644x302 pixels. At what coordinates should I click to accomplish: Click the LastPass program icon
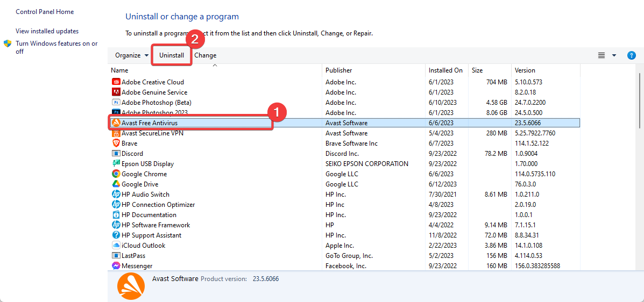click(116, 256)
